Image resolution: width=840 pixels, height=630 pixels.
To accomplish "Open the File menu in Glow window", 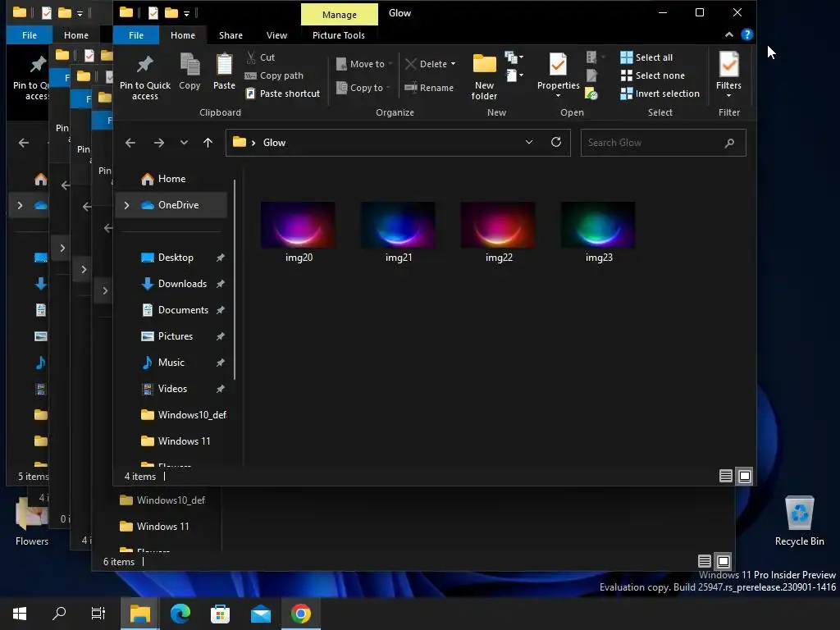I will click(136, 34).
